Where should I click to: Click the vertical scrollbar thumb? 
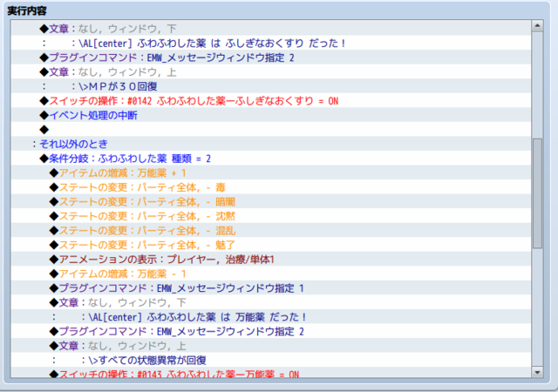point(537,193)
